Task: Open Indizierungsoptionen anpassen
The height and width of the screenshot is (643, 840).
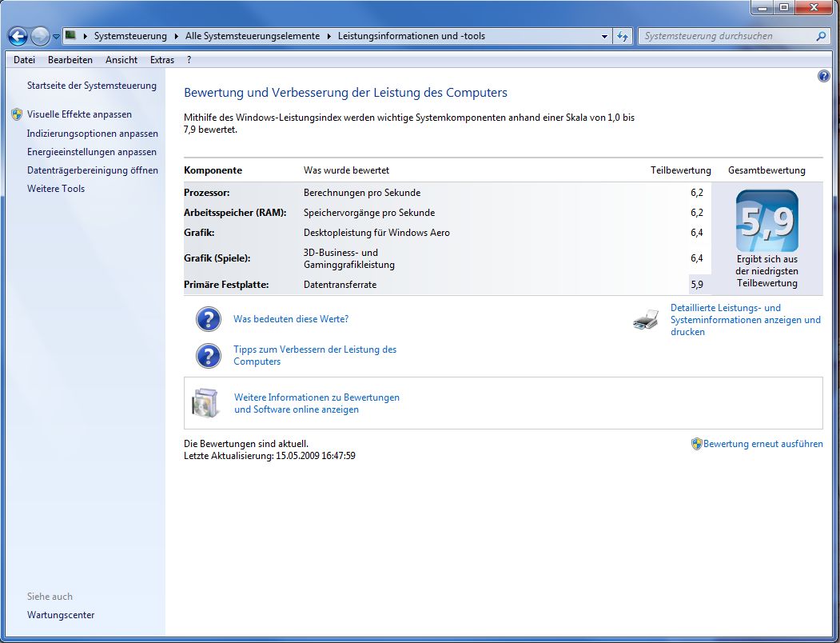Action: (93, 133)
